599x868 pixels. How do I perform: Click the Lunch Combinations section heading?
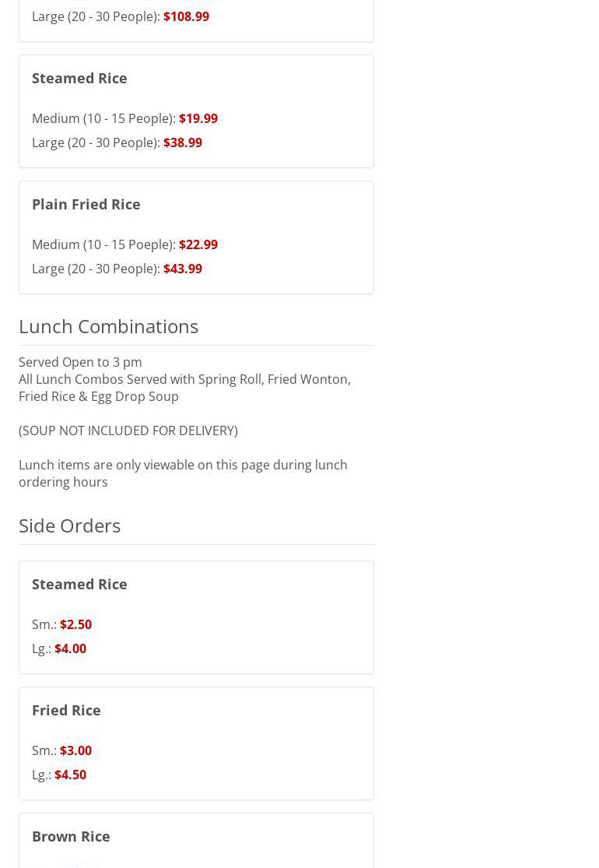[108, 326]
